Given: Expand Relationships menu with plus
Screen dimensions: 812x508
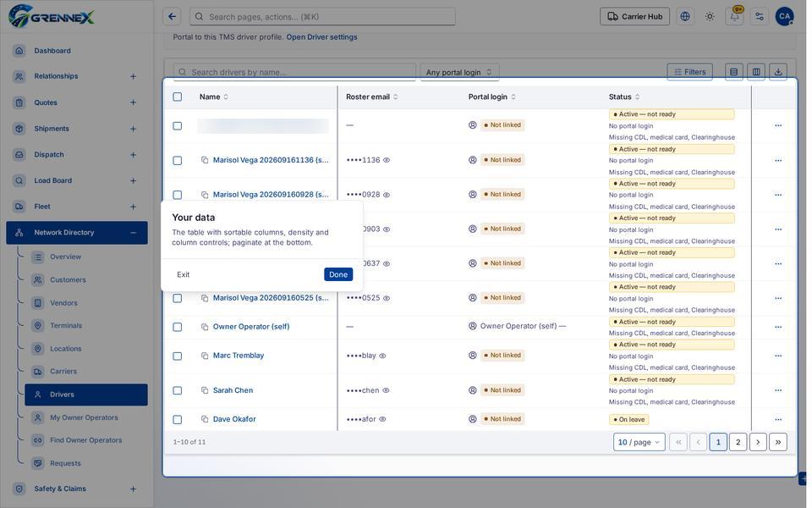Looking at the screenshot, I should point(133,76).
